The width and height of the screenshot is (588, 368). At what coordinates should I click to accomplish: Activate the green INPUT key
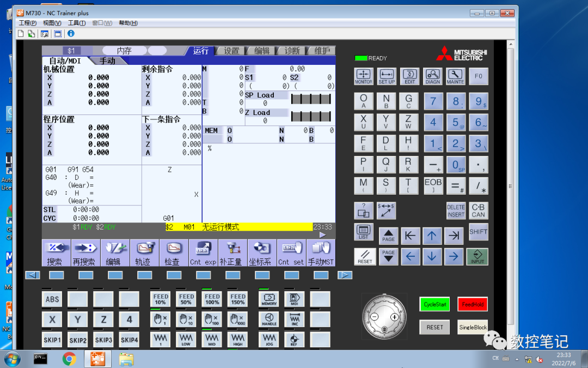pyautogui.click(x=477, y=256)
